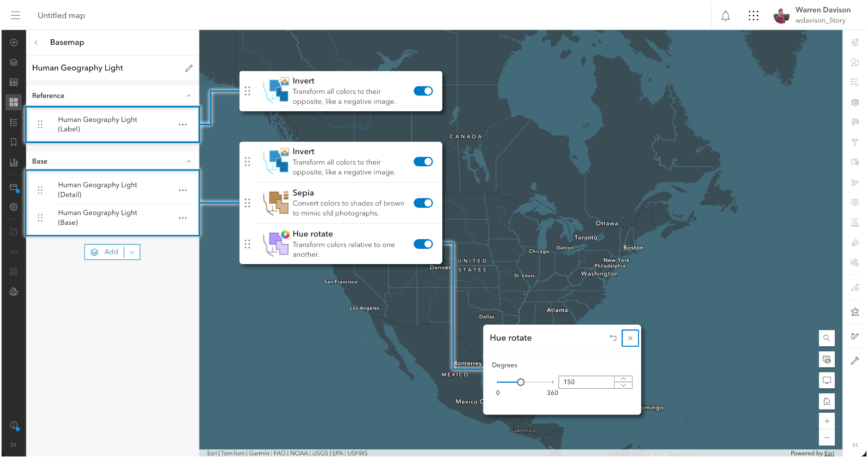Open options for Human Geography Light (Label)
This screenshot has height=458, width=868.
point(183,125)
